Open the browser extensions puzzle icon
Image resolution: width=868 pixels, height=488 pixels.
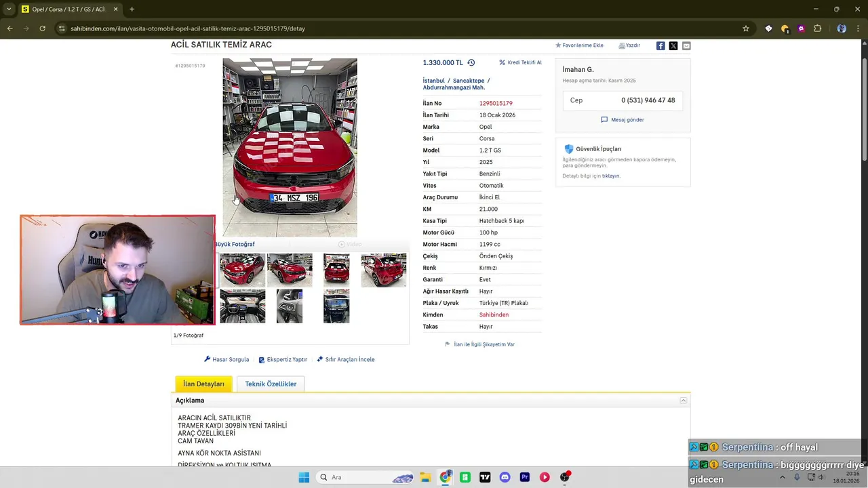(x=817, y=28)
